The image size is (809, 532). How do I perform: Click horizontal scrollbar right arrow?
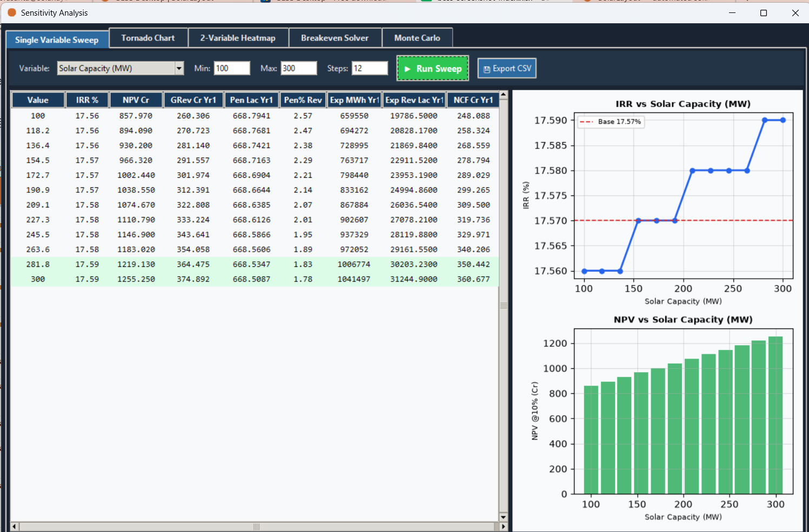503,527
